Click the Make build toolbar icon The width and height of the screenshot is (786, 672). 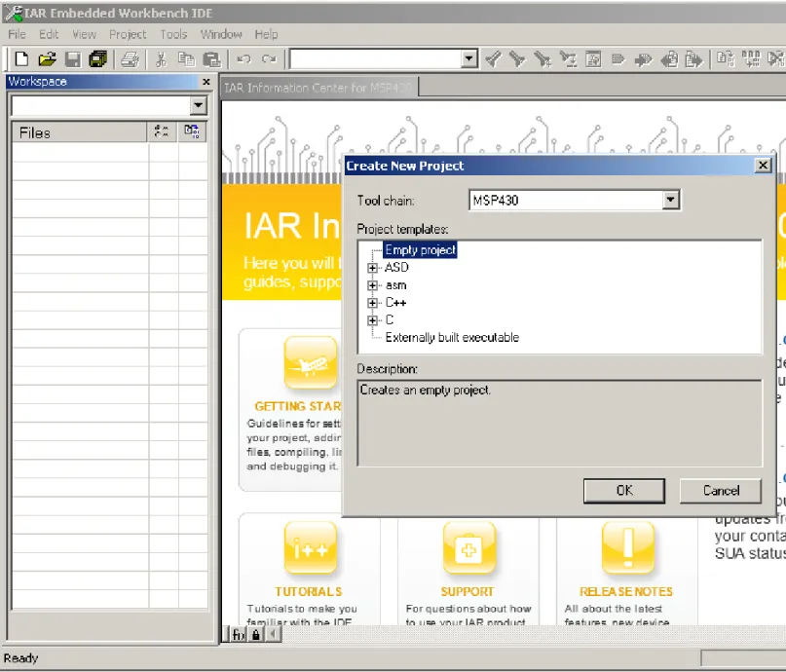click(x=751, y=59)
